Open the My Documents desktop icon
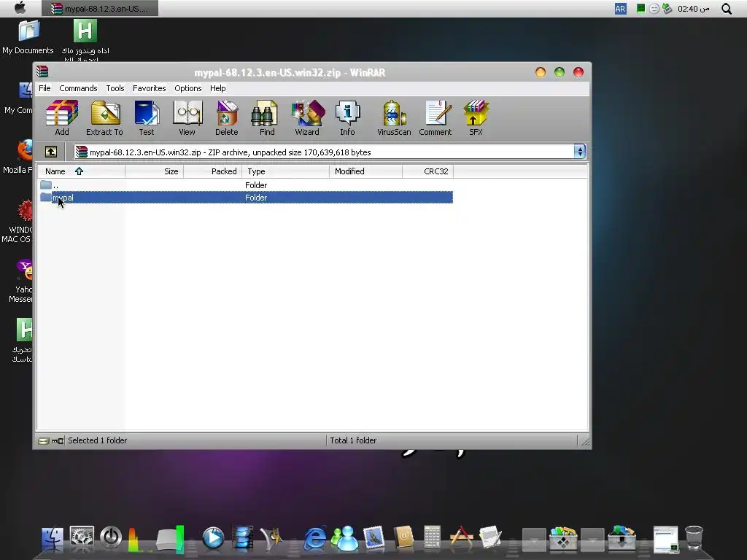The image size is (747, 560). pos(28,37)
